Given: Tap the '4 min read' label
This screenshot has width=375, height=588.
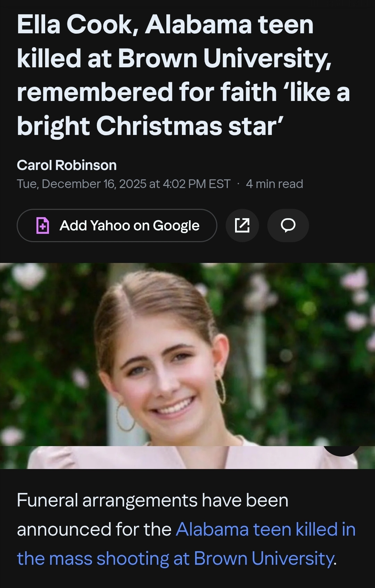Looking at the screenshot, I should click(274, 184).
